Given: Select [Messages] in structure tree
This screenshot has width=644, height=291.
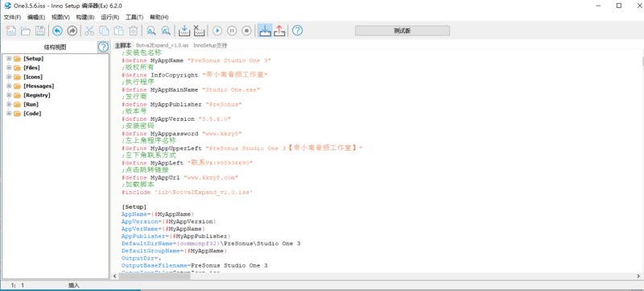Looking at the screenshot, I should (39, 86).
